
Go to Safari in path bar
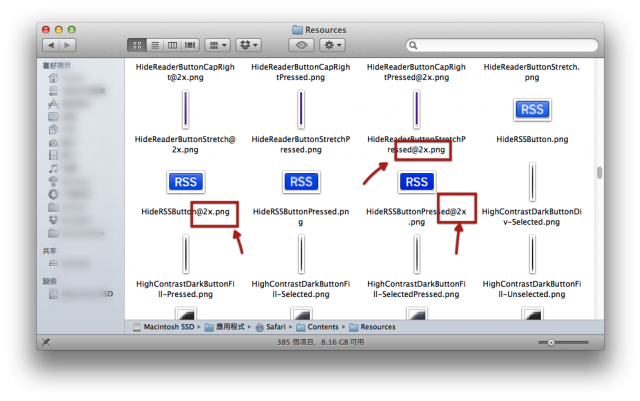(x=271, y=327)
